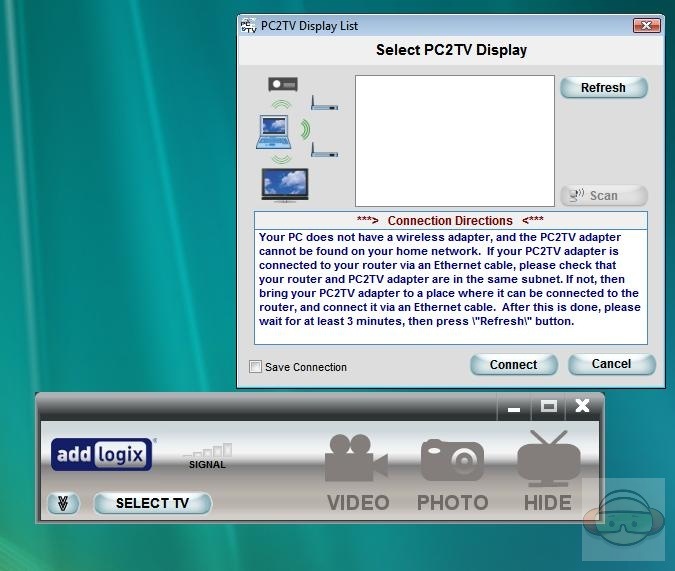The width and height of the screenshot is (675, 571).
Task: Maximize the addlogix control panel window
Action: point(548,406)
